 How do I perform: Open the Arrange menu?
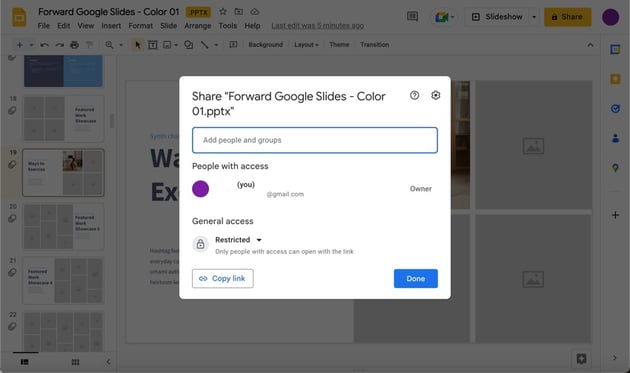point(197,26)
